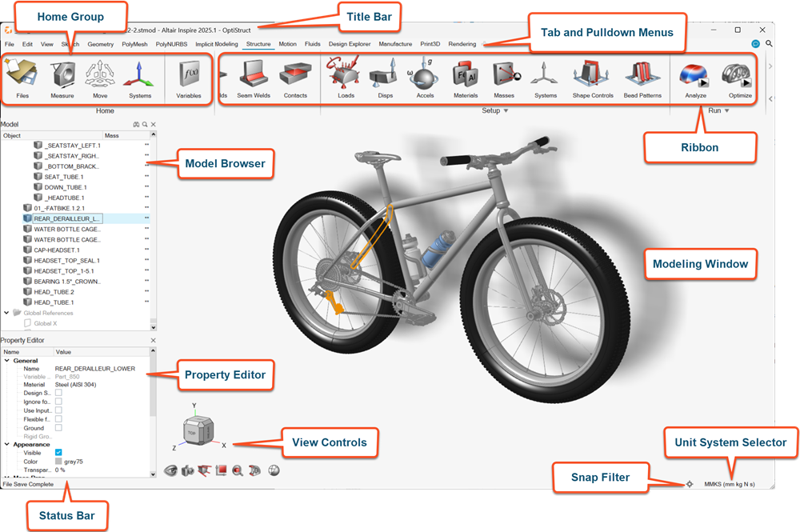
Task: Click the fit selected red box icon
Action: [x=221, y=470]
